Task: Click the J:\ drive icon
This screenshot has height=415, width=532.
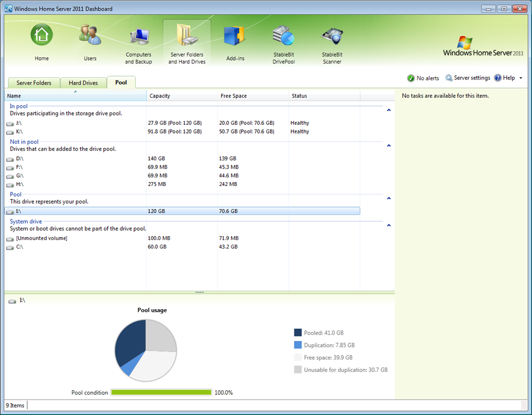Action: 10,123
